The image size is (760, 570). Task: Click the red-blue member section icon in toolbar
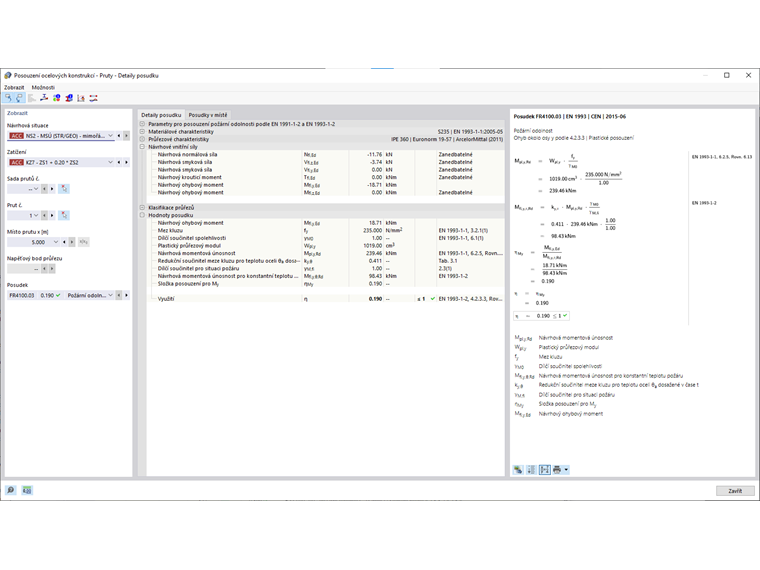(x=94, y=98)
